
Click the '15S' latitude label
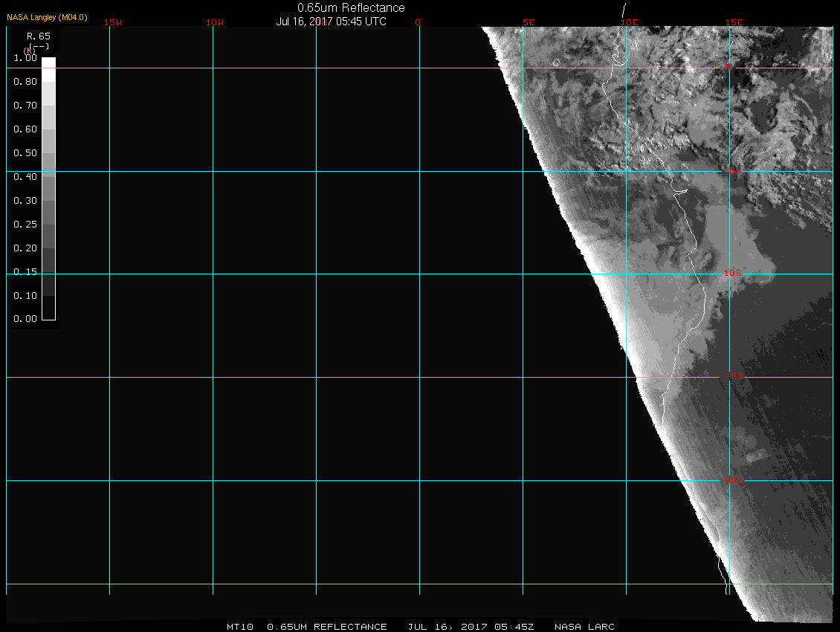[734, 377]
